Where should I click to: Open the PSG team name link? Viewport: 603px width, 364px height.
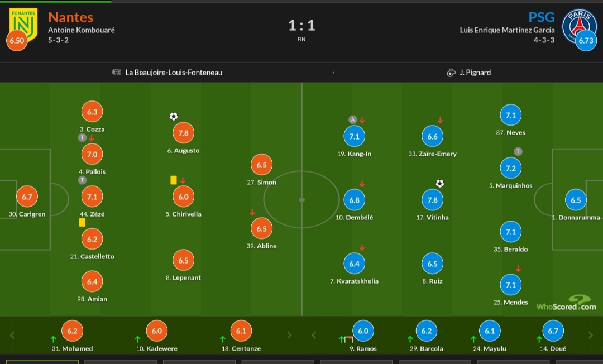[542, 17]
